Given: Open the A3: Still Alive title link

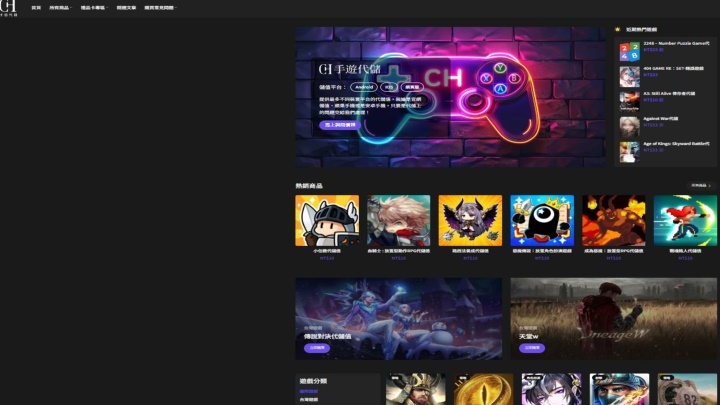Looking at the screenshot, I should pyautogui.click(x=669, y=94).
